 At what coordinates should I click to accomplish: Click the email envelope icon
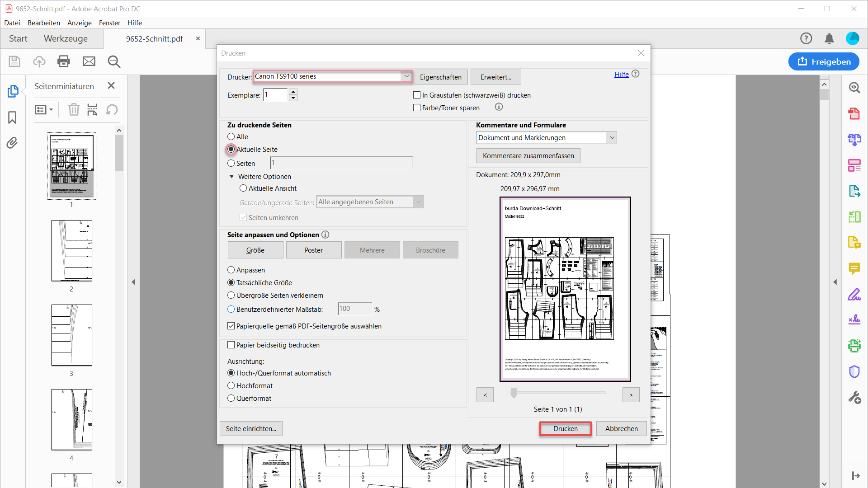tap(89, 61)
